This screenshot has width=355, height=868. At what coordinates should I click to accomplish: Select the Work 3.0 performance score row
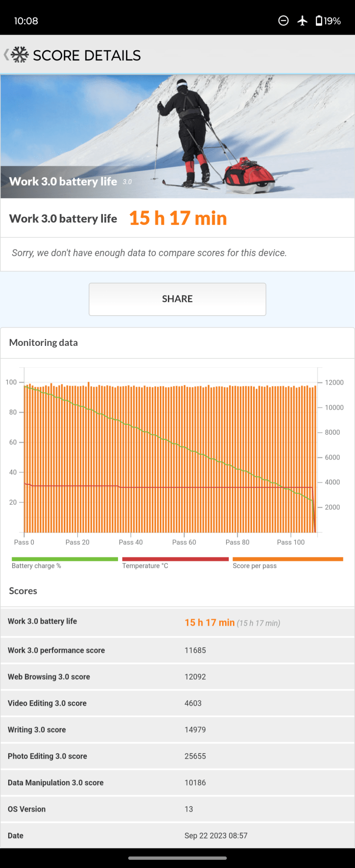177,650
